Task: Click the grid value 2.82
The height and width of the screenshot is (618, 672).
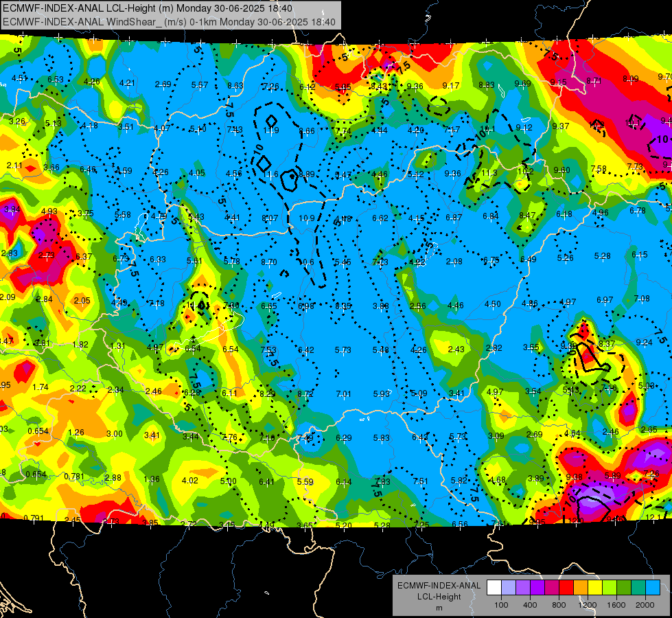Action: (494, 348)
